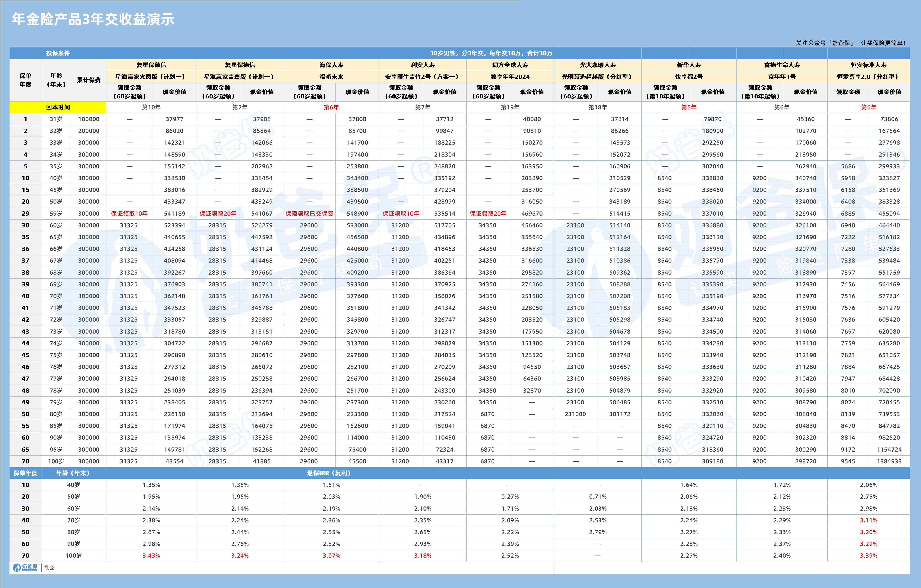Click the 第19年 payback time cell
This screenshot has height=588, width=921.
pyautogui.click(x=510, y=108)
